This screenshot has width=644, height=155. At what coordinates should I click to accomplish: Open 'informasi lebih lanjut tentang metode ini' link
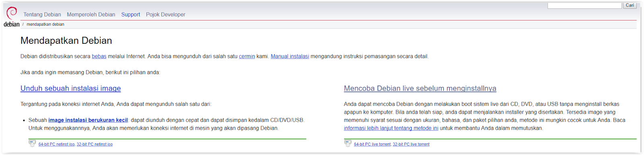[391, 128]
